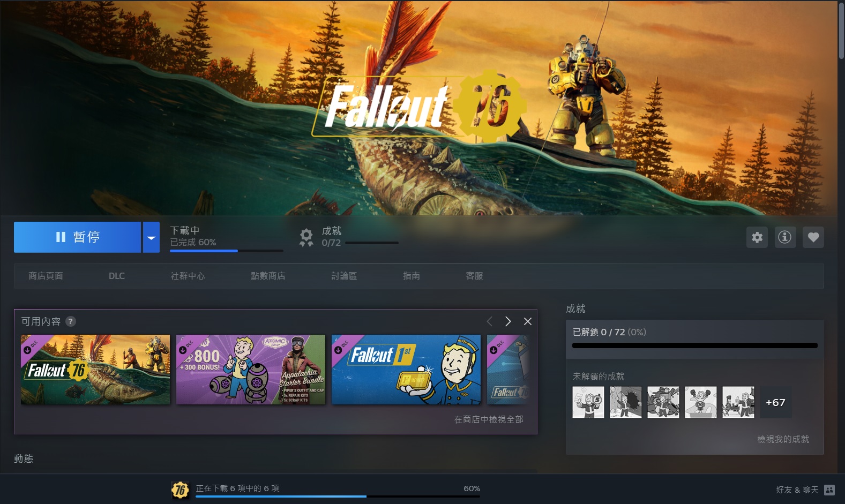The height and width of the screenshot is (504, 845).
Task: Click third locked achievement icon
Action: click(663, 402)
